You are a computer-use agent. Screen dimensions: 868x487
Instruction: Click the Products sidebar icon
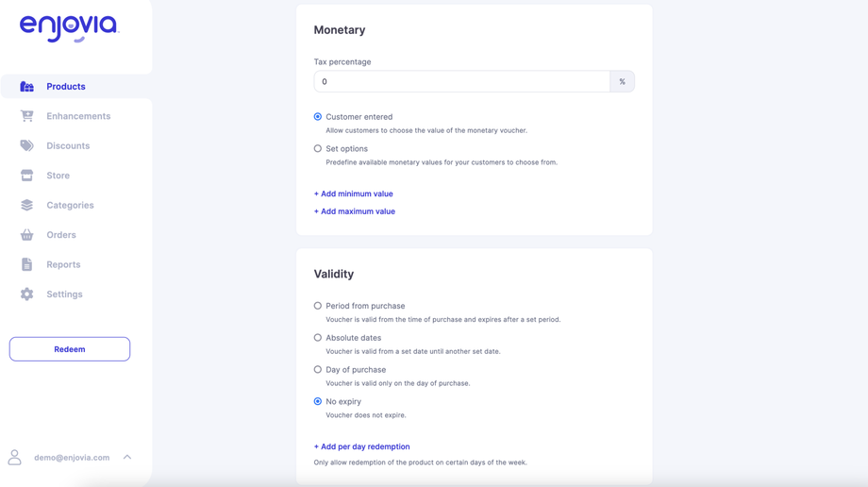(x=26, y=87)
